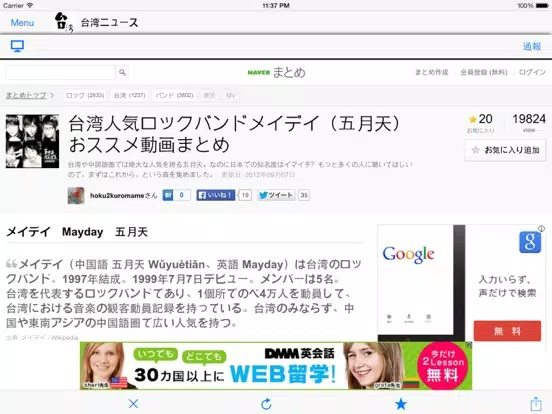
Task: Open hoku2kuromameさん profile link
Action: pos(124,195)
